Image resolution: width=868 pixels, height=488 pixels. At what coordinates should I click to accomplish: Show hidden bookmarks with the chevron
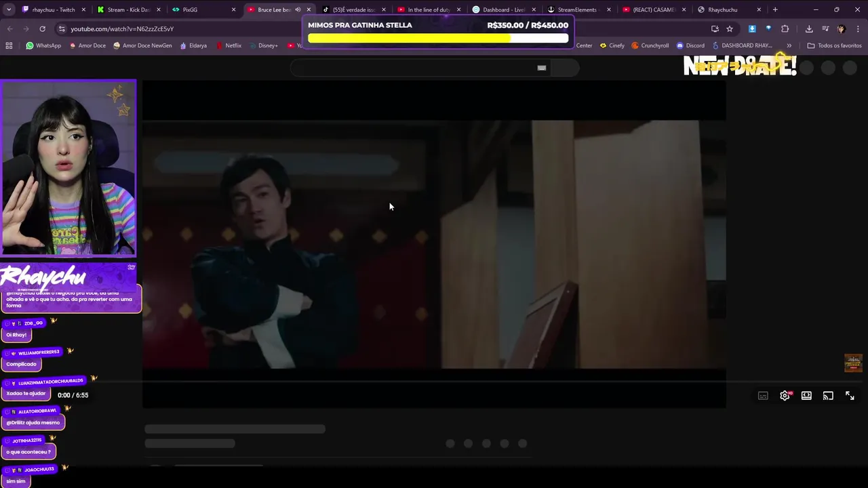(789, 45)
